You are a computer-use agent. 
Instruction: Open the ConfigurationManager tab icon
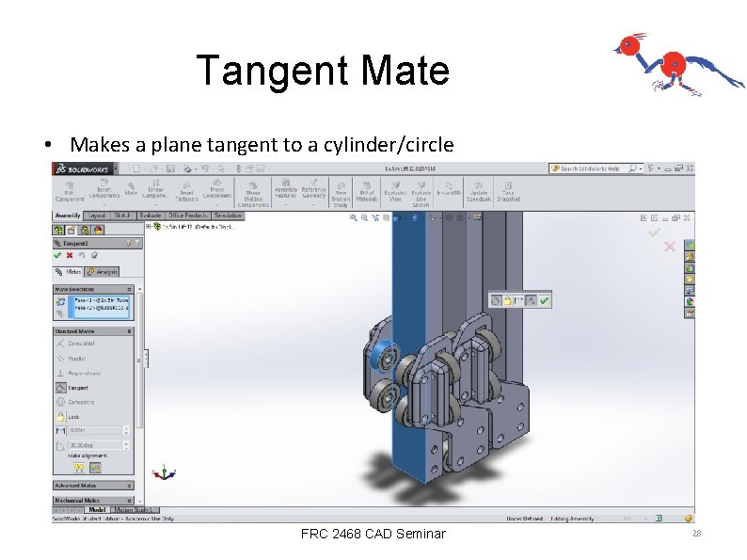tap(85, 231)
